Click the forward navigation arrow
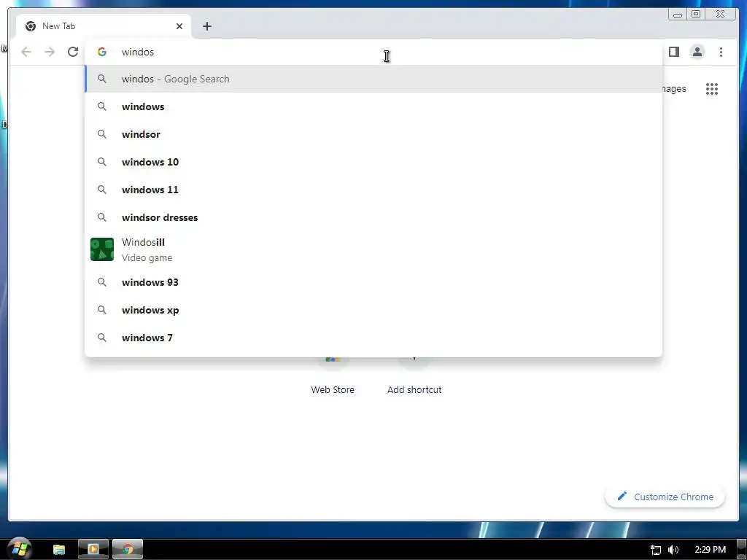The height and width of the screenshot is (560, 747). pyautogui.click(x=50, y=52)
